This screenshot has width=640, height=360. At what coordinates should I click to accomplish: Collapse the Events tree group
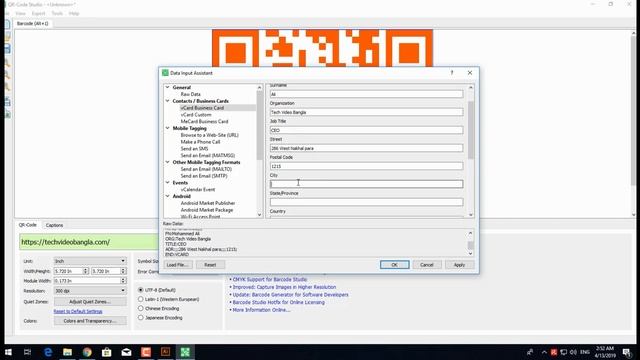coord(167,182)
